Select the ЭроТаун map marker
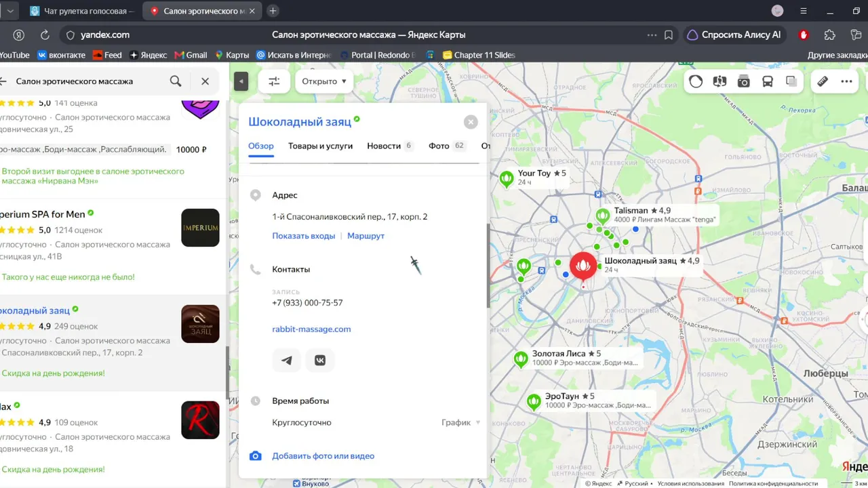The width and height of the screenshot is (868, 488). pos(534,402)
